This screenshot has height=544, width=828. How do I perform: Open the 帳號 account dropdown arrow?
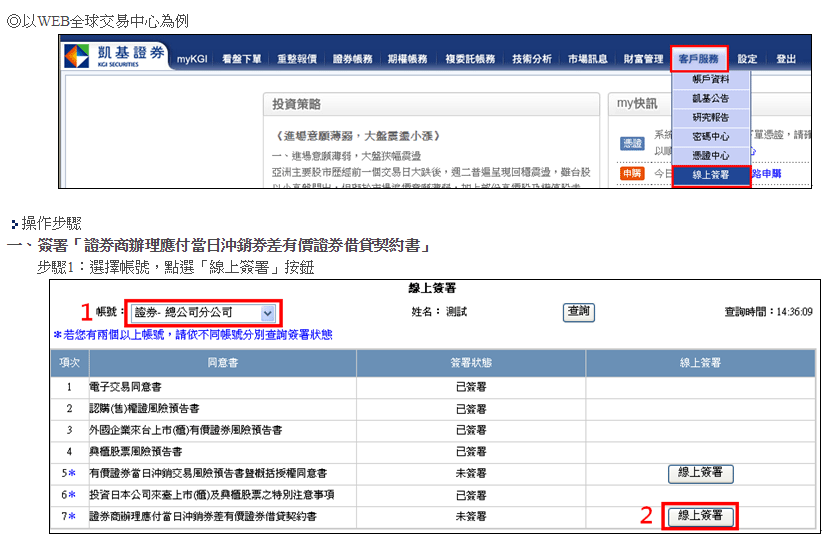pos(268,313)
